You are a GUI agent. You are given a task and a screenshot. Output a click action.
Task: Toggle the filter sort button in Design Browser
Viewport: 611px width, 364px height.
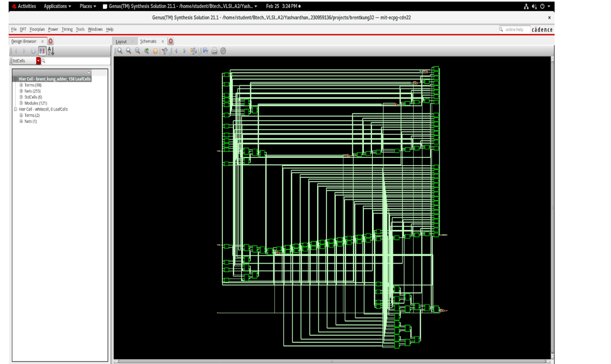click(x=42, y=51)
